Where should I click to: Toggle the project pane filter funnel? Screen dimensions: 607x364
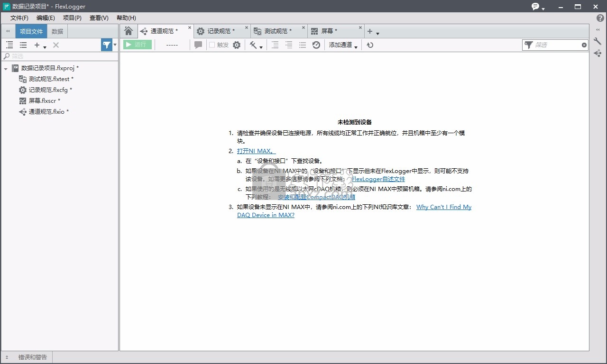point(107,45)
